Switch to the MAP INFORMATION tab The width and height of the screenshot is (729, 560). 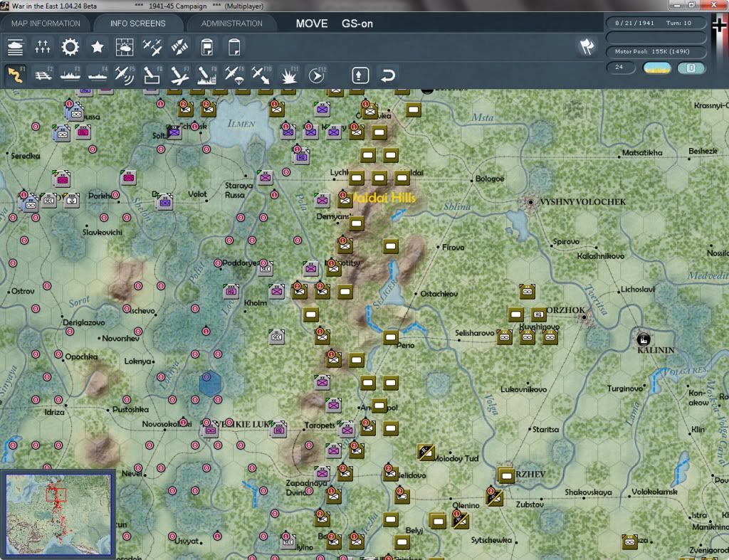click(x=46, y=23)
